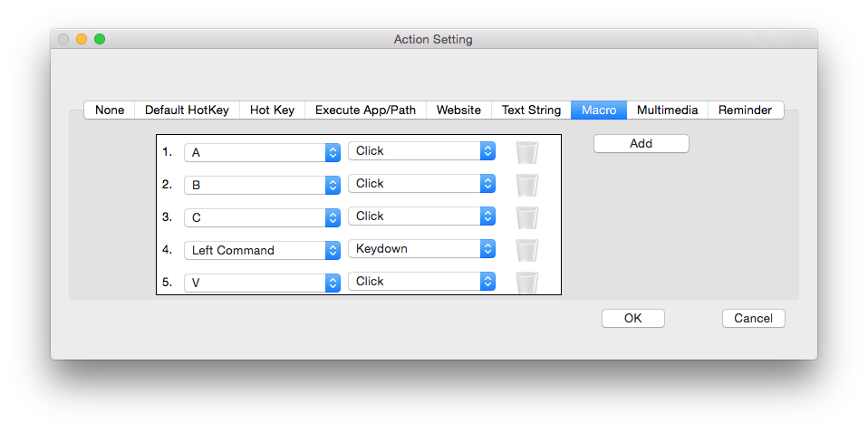Image resolution: width=868 pixels, height=432 pixels.
Task: Delete macro step 1 using trash icon
Action: [527, 152]
